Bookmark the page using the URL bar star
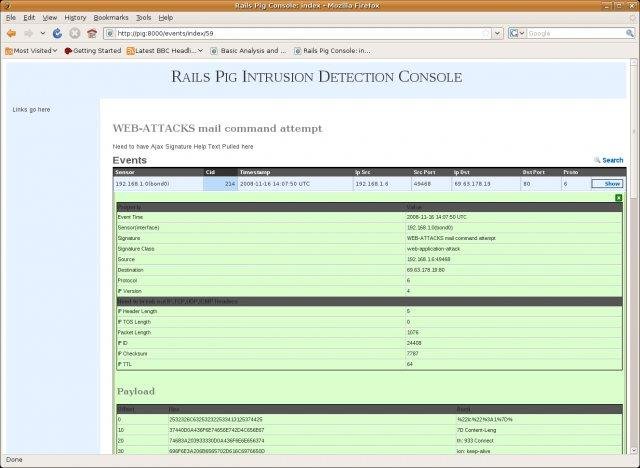The width and height of the screenshot is (640, 468). click(486, 33)
